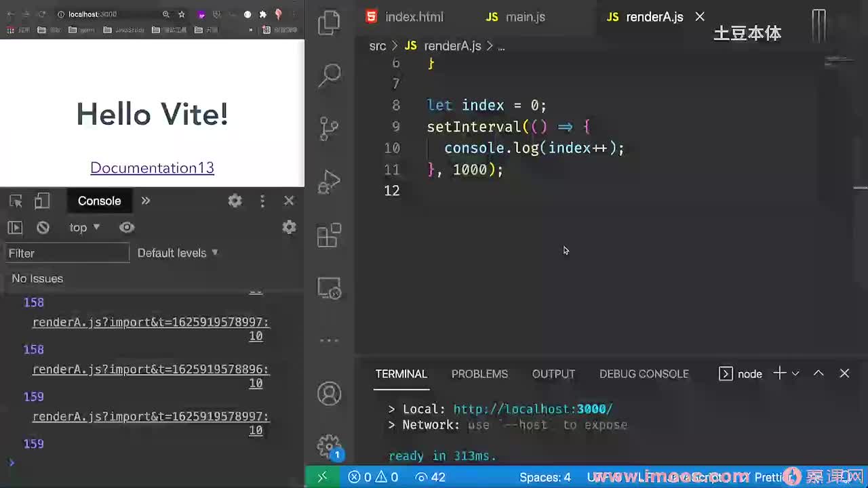Image resolution: width=868 pixels, height=488 pixels.
Task: Open the Remote Explorer view
Action: coord(330,288)
